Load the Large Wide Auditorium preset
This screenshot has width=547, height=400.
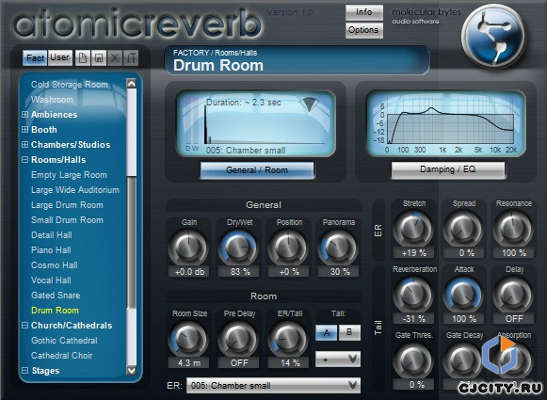pyautogui.click(x=75, y=190)
